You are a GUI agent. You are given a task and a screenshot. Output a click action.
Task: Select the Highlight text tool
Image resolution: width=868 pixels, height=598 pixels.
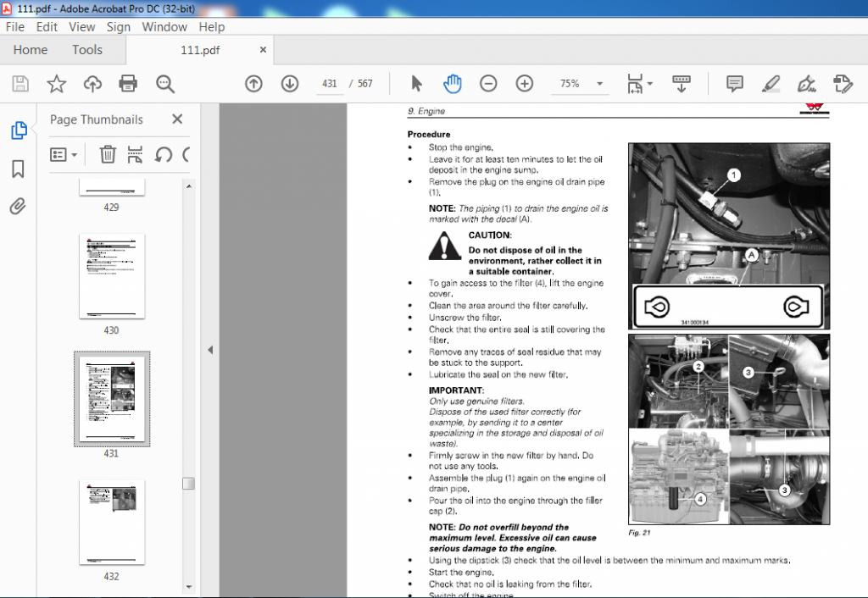pyautogui.click(x=771, y=84)
